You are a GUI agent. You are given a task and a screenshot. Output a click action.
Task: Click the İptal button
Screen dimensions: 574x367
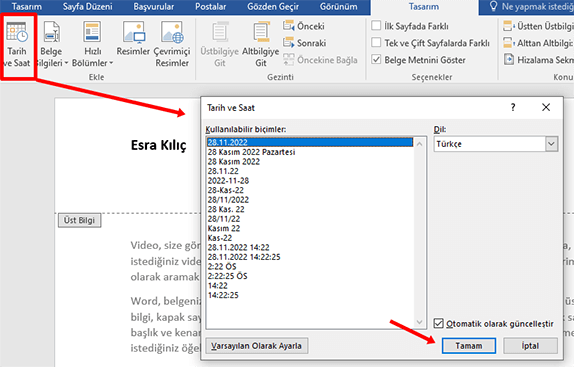(530, 346)
